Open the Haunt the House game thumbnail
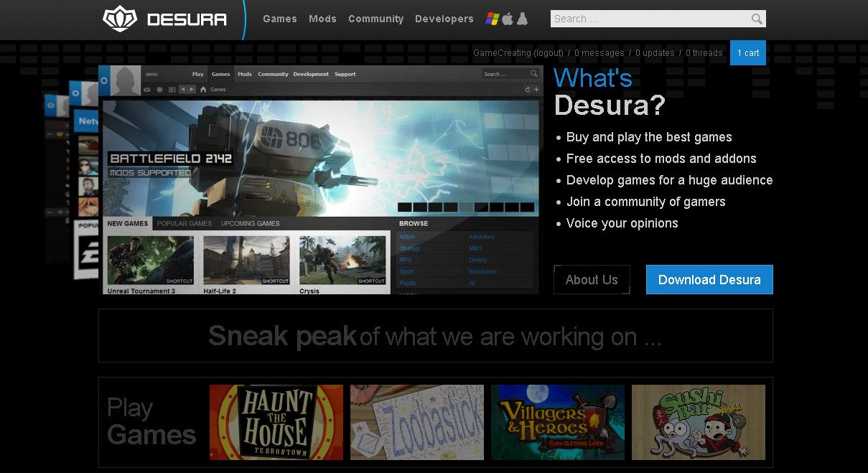The image size is (868, 473). point(276,423)
